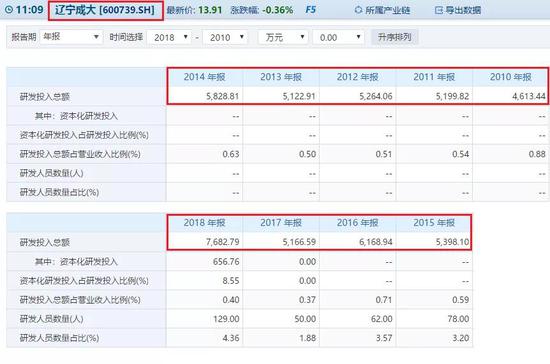Open the 万元 unit dropdown
The image size is (550, 364).
point(283,37)
